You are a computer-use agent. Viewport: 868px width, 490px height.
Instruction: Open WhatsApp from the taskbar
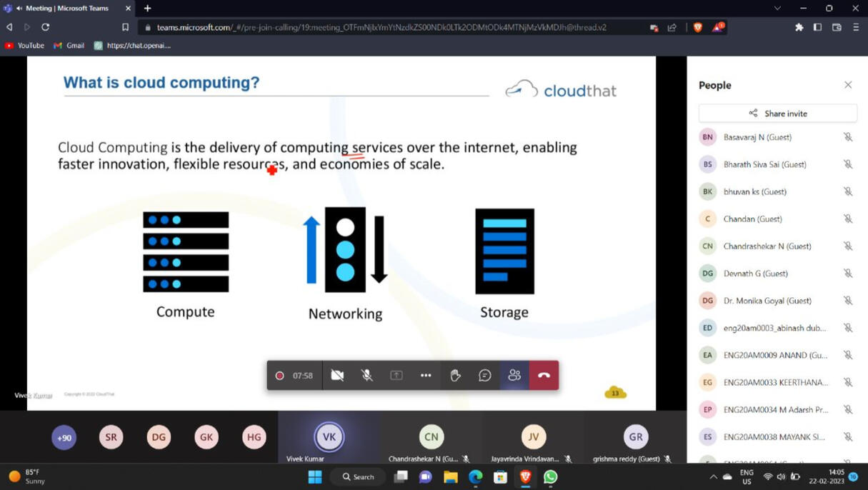tap(550, 476)
